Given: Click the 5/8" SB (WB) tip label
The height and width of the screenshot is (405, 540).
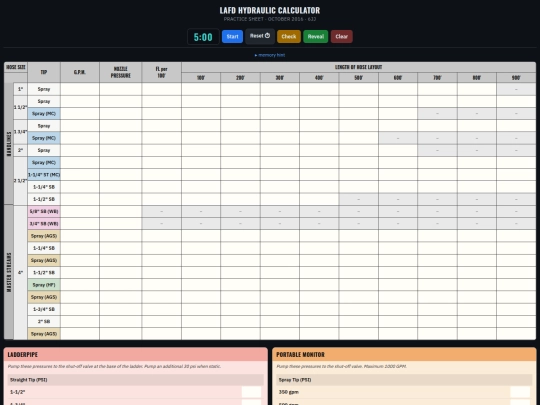Looking at the screenshot, I should coord(44,211).
